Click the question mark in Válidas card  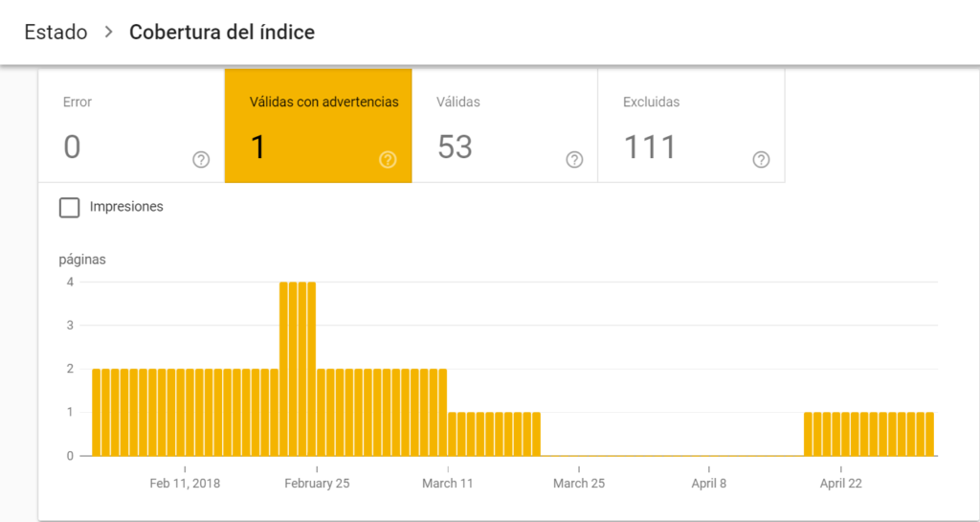(x=574, y=160)
